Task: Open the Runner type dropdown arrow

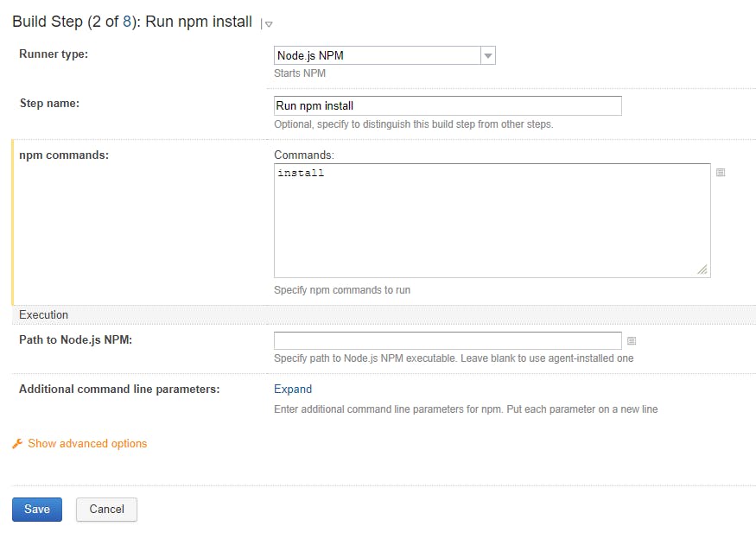Action: click(488, 55)
